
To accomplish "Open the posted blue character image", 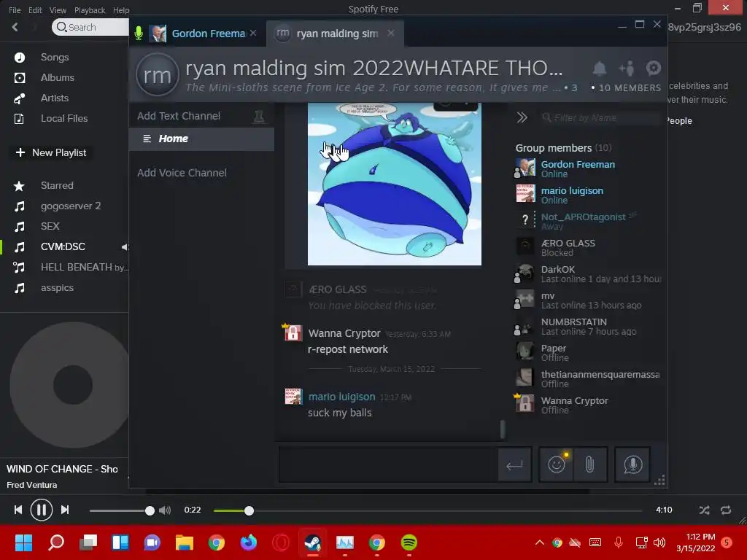I will 395,184.
